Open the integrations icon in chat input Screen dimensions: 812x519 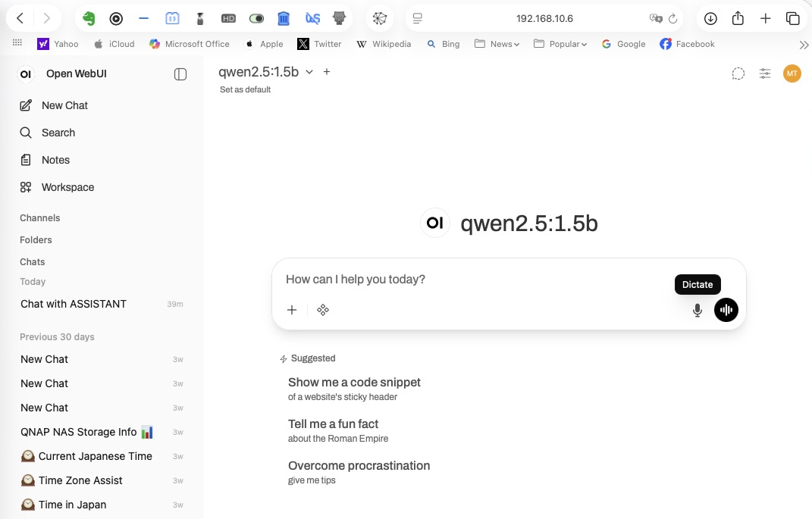[x=323, y=310]
